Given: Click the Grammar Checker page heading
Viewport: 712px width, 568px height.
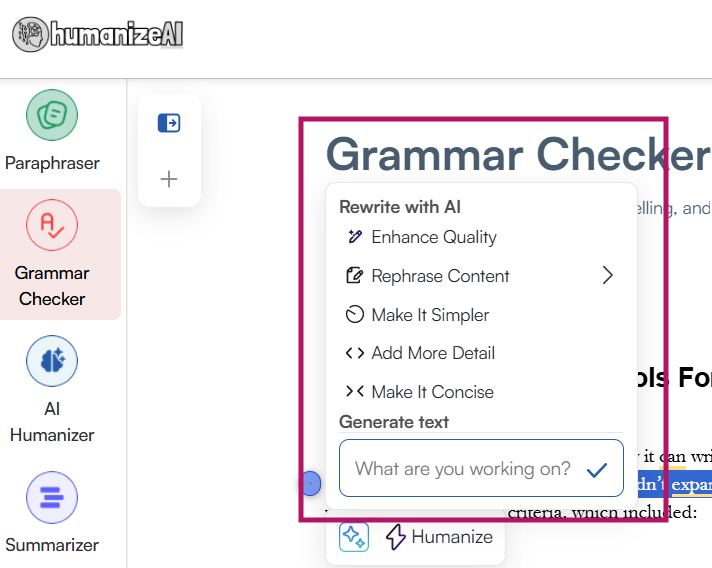Looking at the screenshot, I should (517, 155).
